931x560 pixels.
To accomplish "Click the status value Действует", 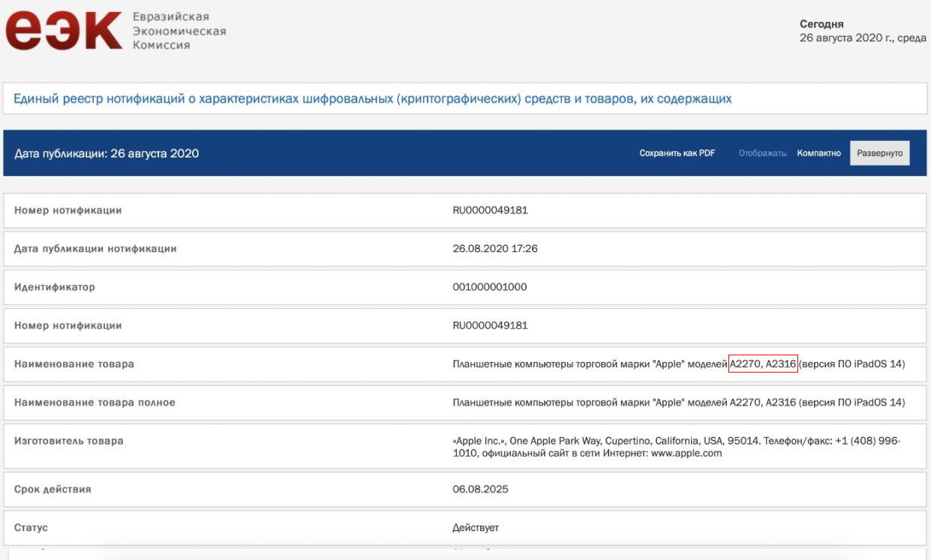I will click(x=476, y=528).
